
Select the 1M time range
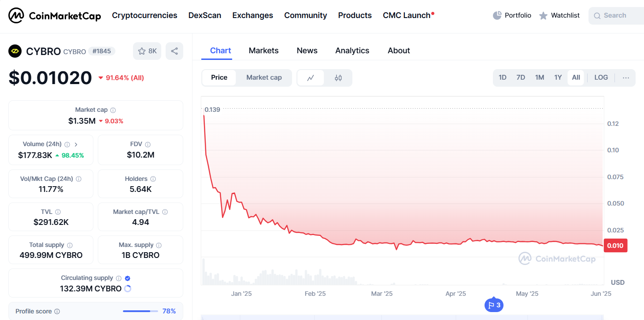point(540,77)
